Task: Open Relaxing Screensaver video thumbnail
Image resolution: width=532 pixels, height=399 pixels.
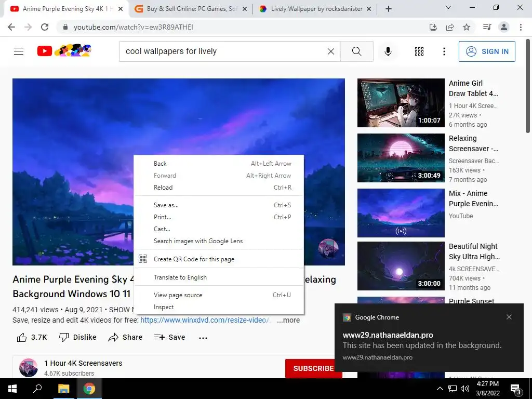Action: (401, 158)
